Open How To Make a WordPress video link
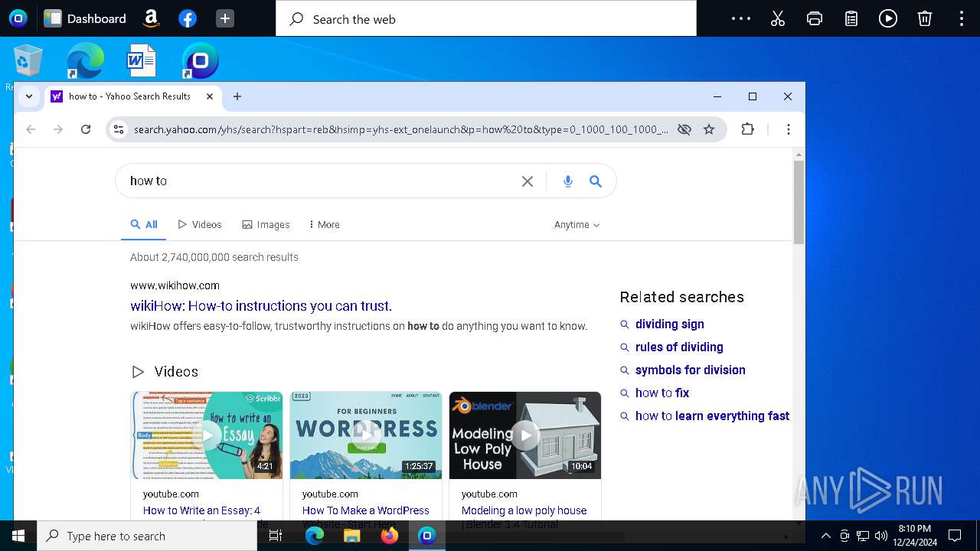The width and height of the screenshot is (980, 551). click(x=366, y=510)
